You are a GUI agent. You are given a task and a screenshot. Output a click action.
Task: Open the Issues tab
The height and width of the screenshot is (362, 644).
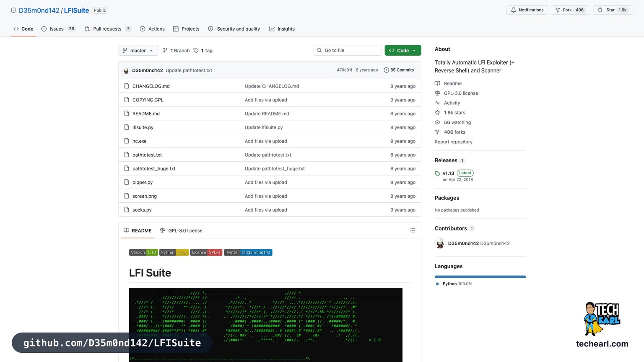click(58, 29)
